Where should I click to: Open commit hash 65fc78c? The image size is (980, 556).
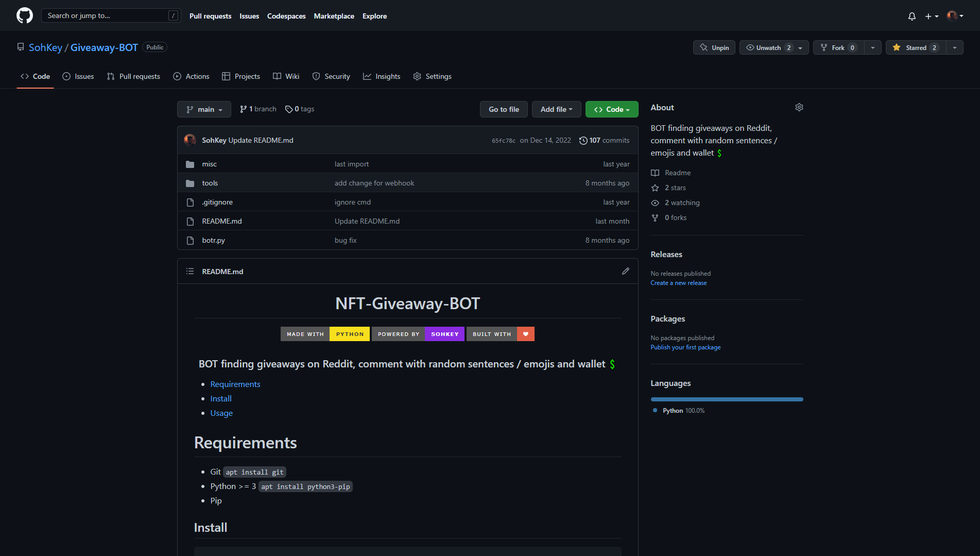pos(504,141)
